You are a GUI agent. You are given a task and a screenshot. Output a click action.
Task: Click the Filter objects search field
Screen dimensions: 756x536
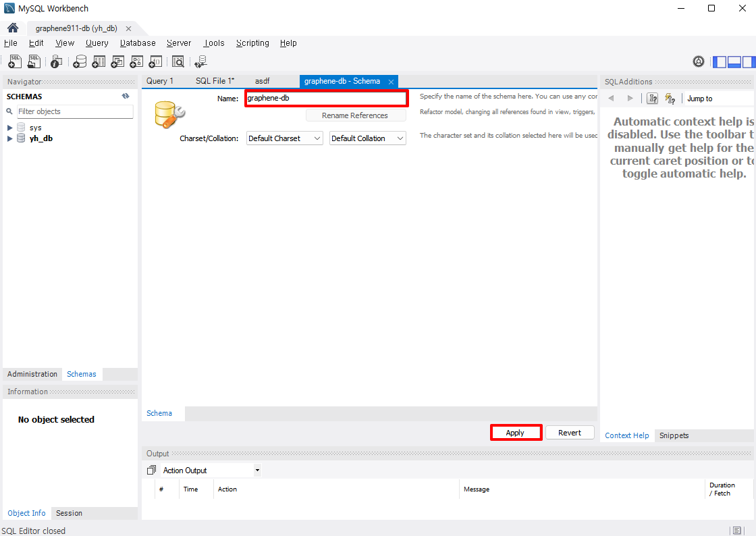pyautogui.click(x=75, y=111)
